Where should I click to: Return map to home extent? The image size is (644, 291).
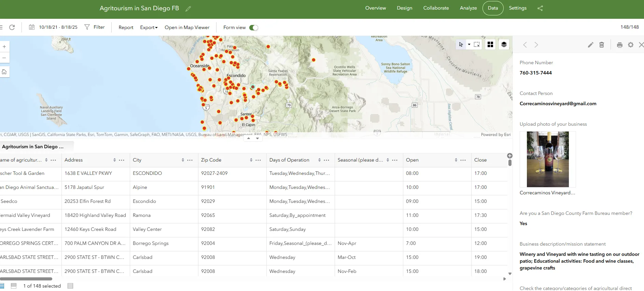coord(4,72)
